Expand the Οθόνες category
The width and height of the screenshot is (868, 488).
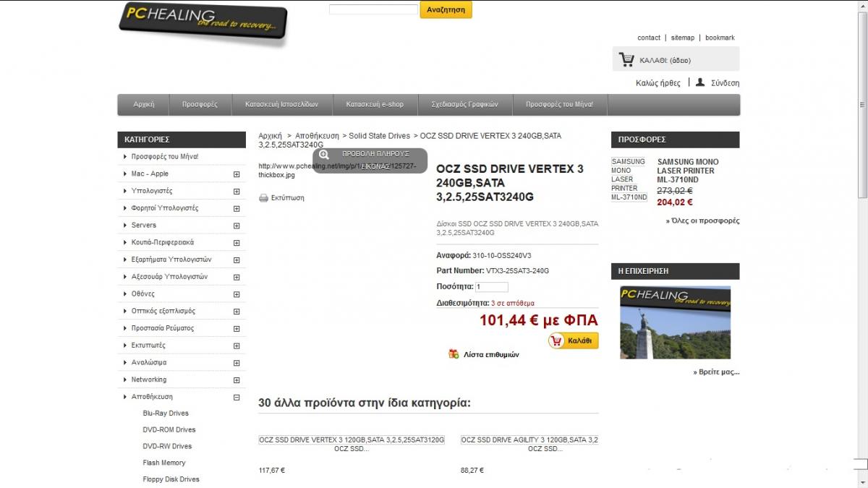tap(237, 294)
